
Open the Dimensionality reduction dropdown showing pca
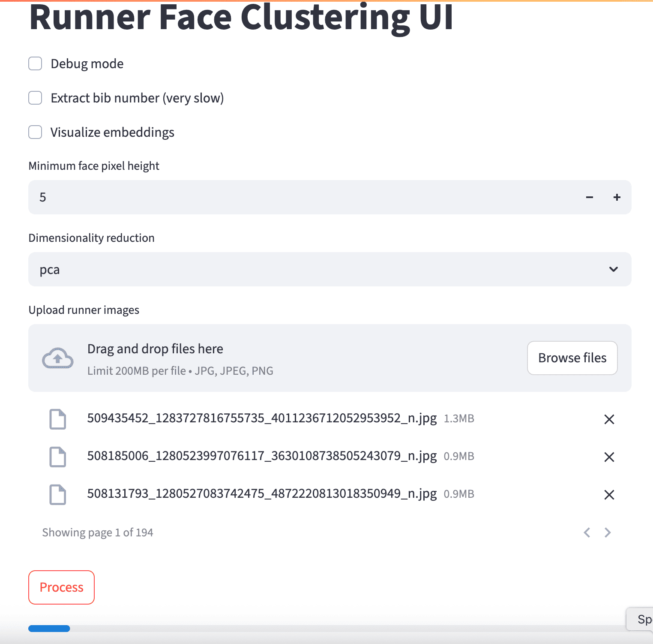coord(330,269)
